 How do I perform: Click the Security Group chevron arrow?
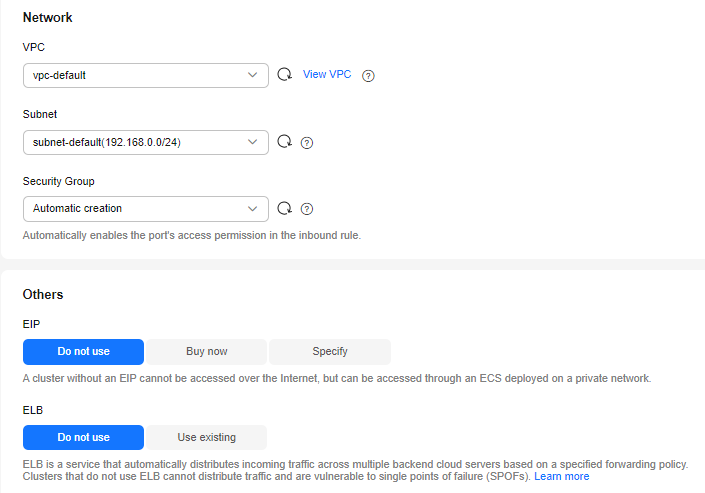pos(252,209)
